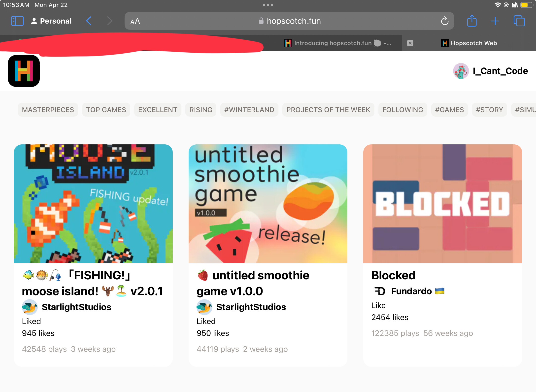Add a new tab with plus icon
This screenshot has height=392, width=536.
(x=495, y=21)
